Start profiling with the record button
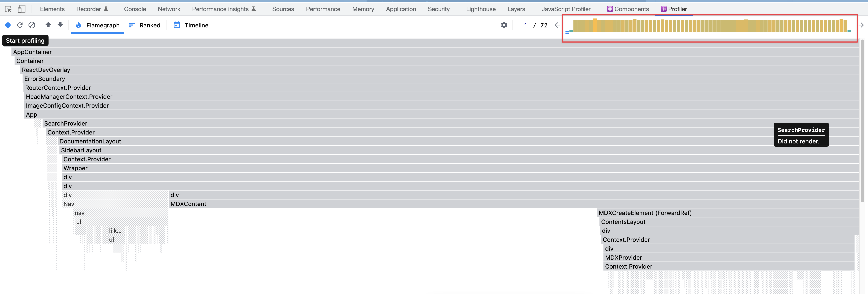The width and height of the screenshot is (868, 294). coord(8,25)
